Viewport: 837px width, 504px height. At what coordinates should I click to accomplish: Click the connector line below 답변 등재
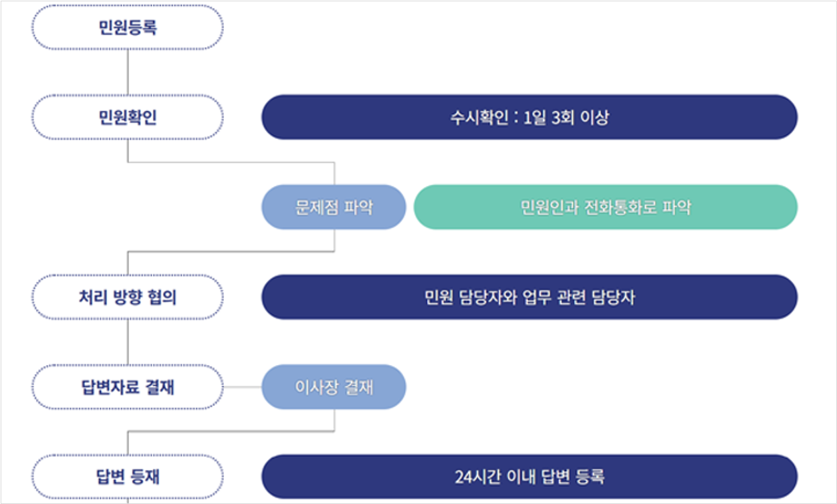click(x=127, y=501)
